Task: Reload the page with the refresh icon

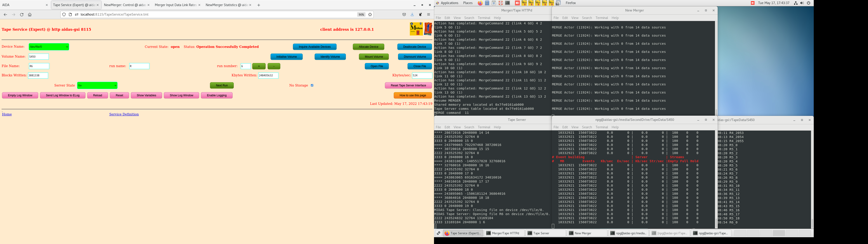Action: click(x=21, y=14)
